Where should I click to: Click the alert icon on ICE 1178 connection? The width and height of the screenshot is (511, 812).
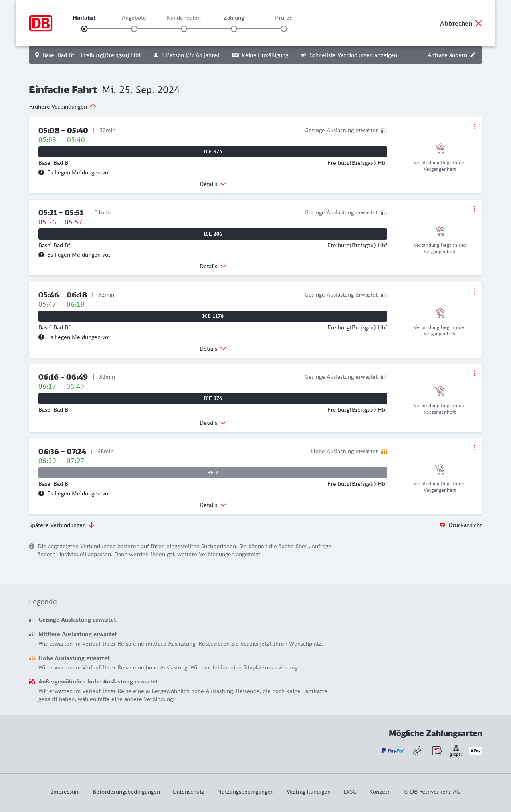point(41,337)
